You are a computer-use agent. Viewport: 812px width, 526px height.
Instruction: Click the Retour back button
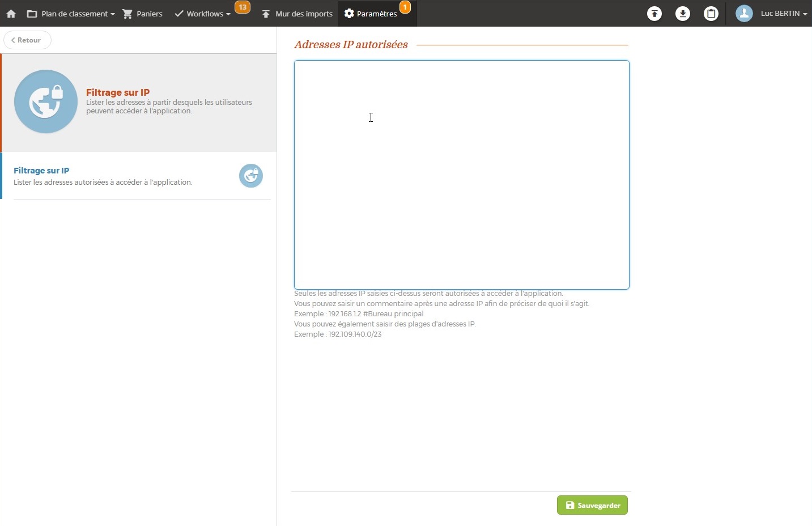click(x=27, y=40)
